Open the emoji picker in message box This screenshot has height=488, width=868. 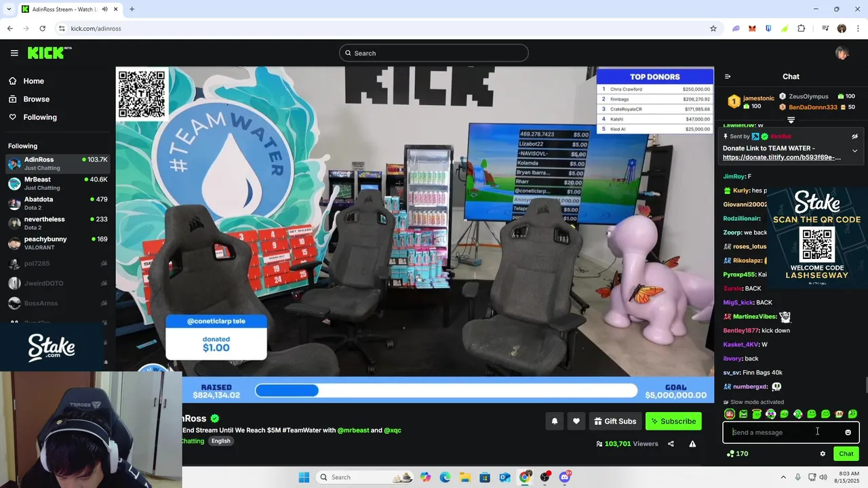point(848,432)
